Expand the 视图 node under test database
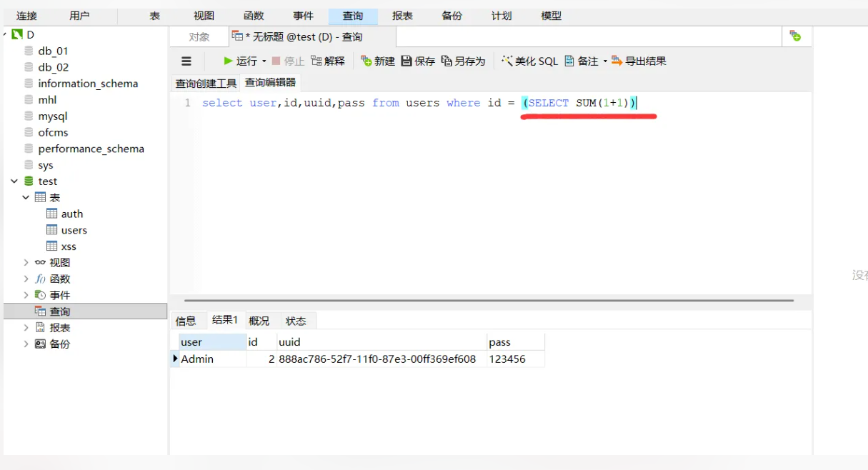This screenshot has height=470, width=868. [26, 262]
